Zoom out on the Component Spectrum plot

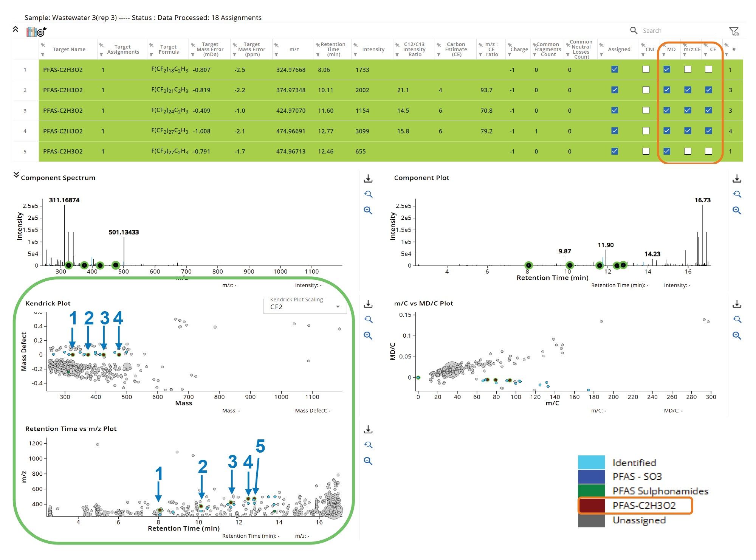(368, 210)
